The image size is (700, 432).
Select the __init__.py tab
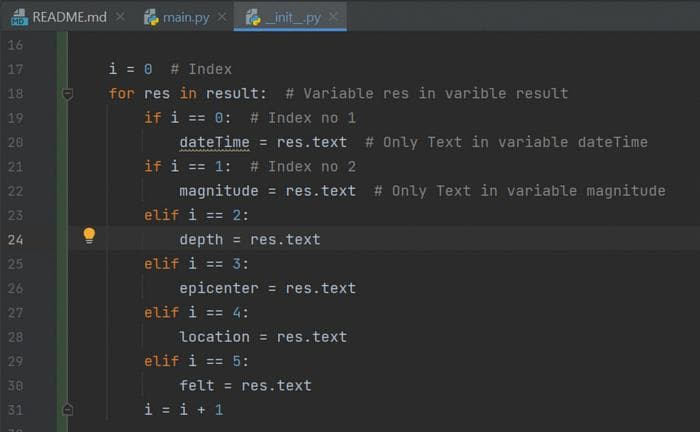point(293,17)
